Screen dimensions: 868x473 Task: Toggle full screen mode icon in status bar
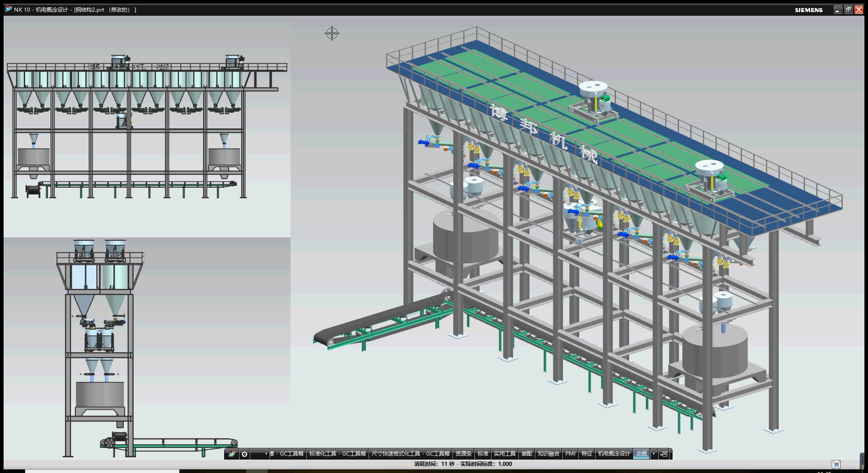tap(836, 464)
